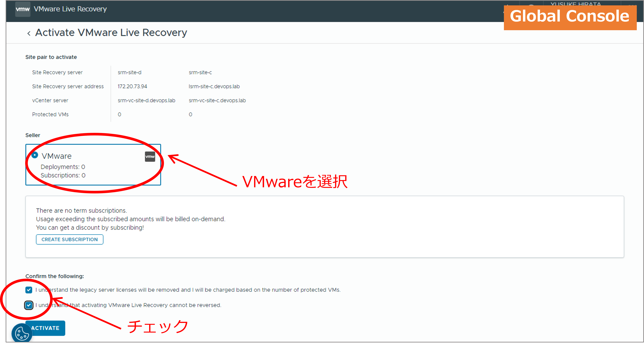Click the vmw icon in VMware seller card
The image size is (644, 347).
tap(150, 157)
